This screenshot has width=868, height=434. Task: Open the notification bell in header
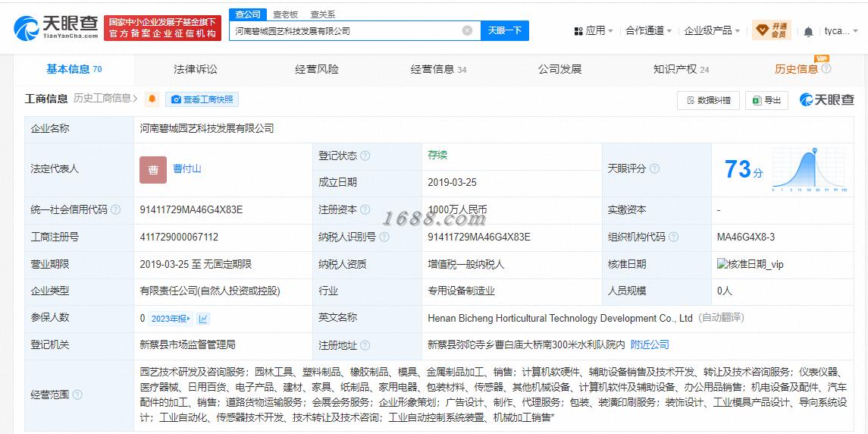coord(808,32)
